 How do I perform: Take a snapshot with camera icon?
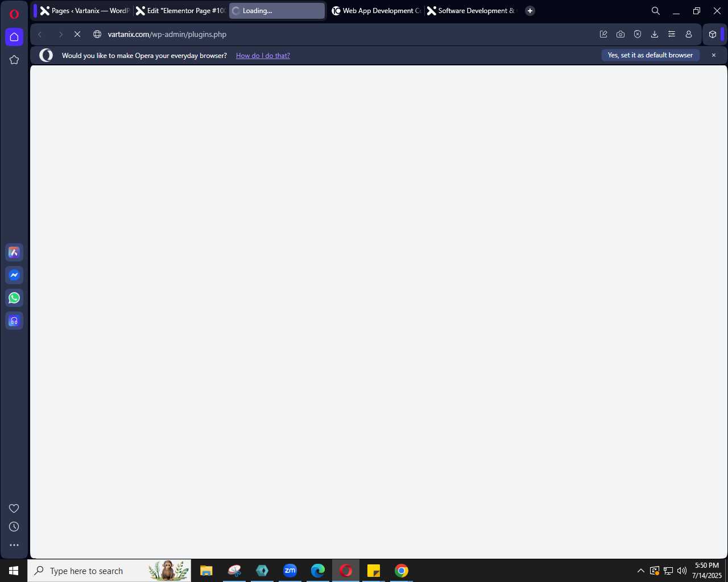(621, 34)
